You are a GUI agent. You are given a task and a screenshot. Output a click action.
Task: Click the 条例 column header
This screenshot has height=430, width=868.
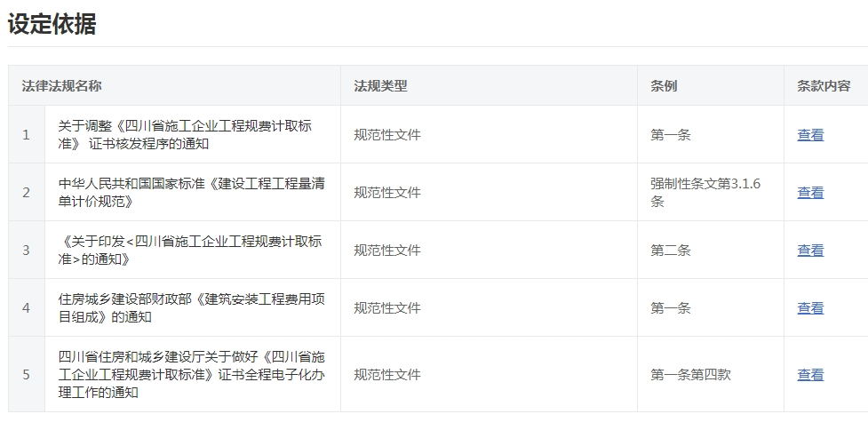(664, 86)
